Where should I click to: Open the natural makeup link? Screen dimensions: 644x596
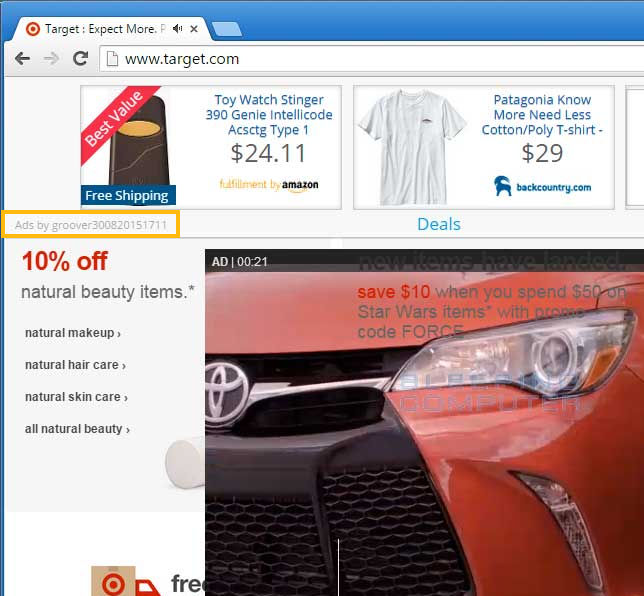pos(73,333)
